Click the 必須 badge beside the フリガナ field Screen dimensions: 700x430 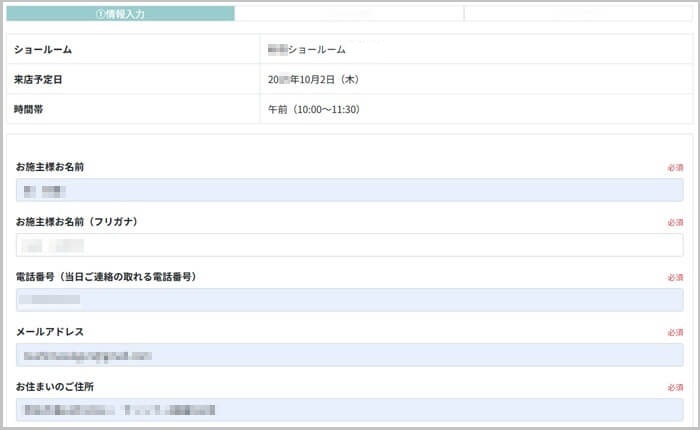tap(675, 222)
